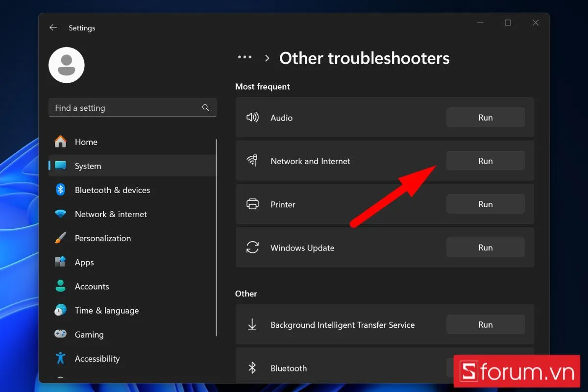Go back using the back arrow
The width and height of the screenshot is (588, 392).
pos(53,28)
